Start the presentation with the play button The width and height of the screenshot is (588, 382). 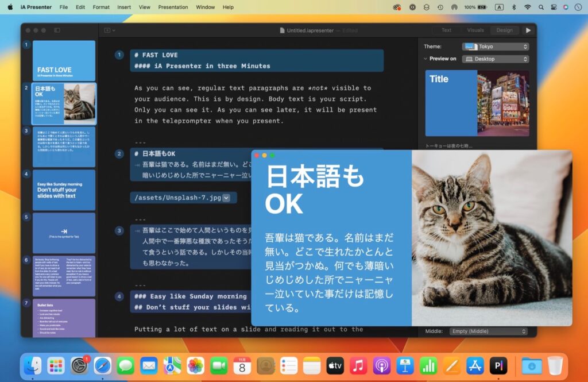point(528,29)
